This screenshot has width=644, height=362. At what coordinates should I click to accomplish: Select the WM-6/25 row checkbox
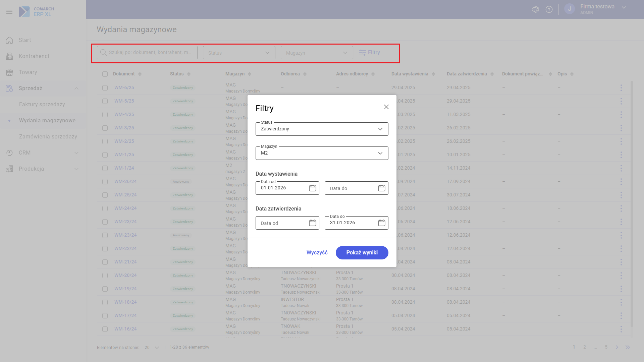[x=105, y=88]
